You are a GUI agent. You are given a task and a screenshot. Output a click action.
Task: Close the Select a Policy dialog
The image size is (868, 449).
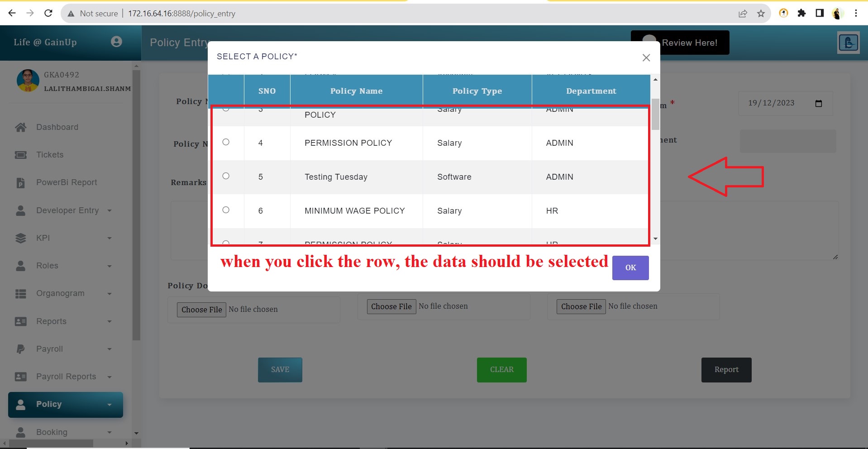(x=646, y=57)
